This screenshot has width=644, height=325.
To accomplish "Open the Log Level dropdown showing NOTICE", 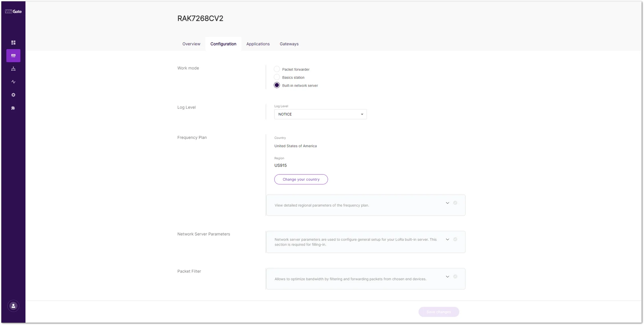I will point(320,114).
